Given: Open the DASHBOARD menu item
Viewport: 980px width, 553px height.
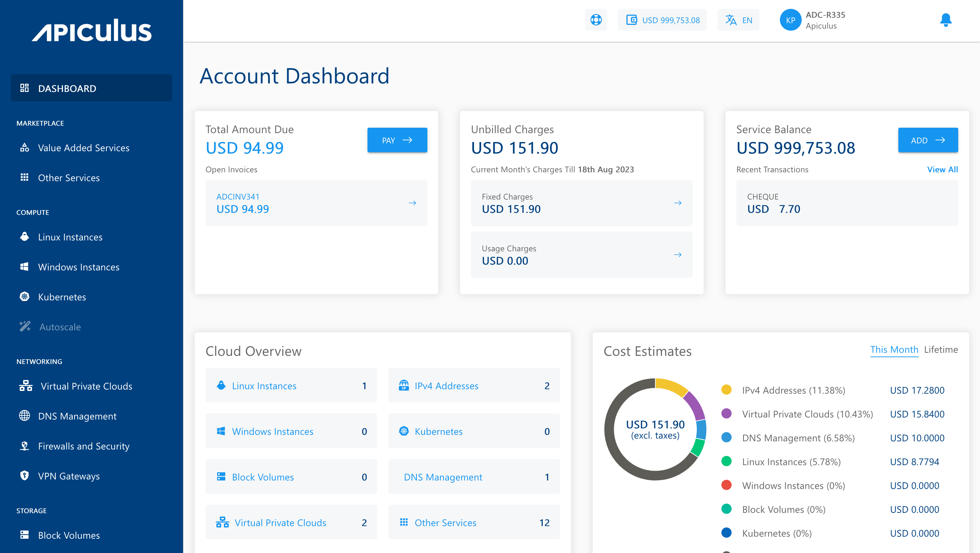Looking at the screenshot, I should [x=92, y=88].
